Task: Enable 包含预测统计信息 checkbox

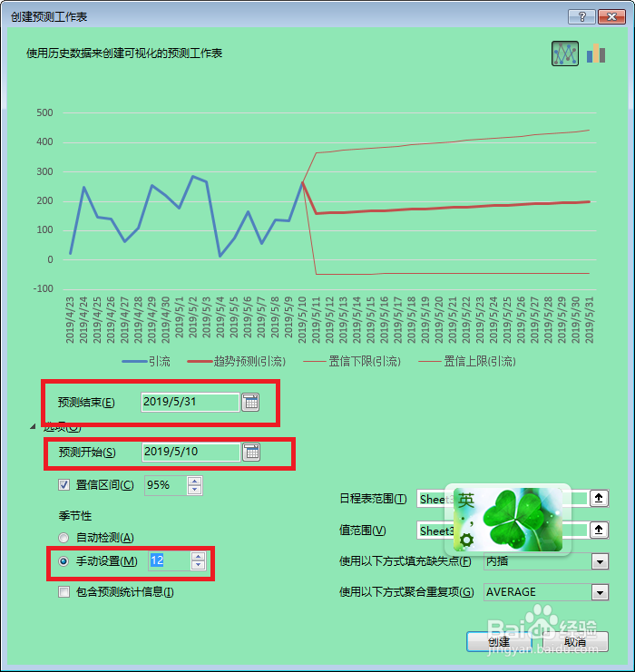Action: tap(63, 592)
